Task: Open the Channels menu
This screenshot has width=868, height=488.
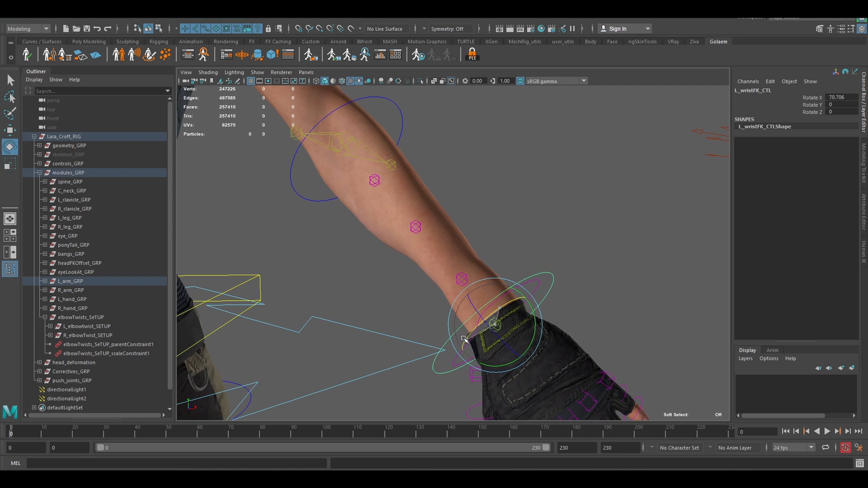Action: (x=748, y=81)
